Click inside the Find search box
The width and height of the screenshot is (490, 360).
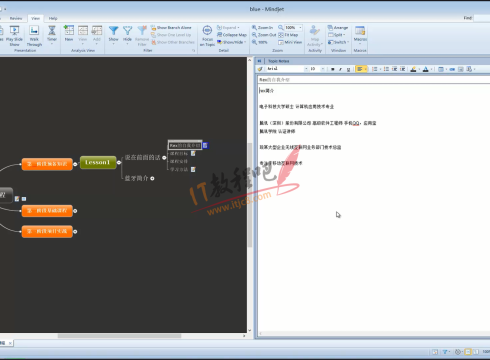point(482,18)
